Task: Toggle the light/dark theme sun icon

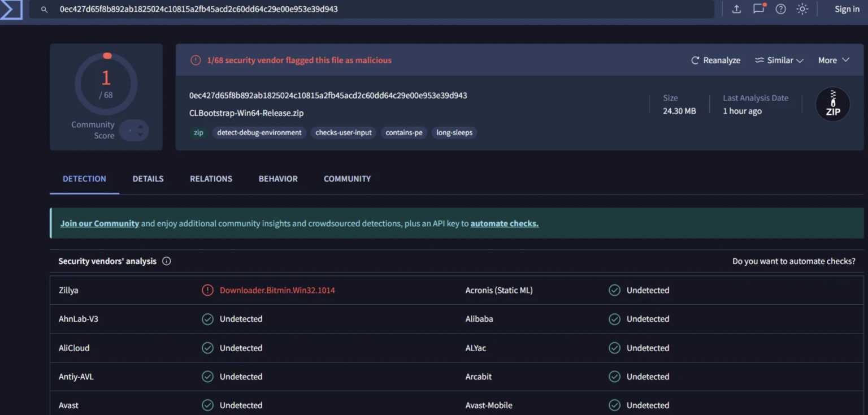Action: click(802, 9)
